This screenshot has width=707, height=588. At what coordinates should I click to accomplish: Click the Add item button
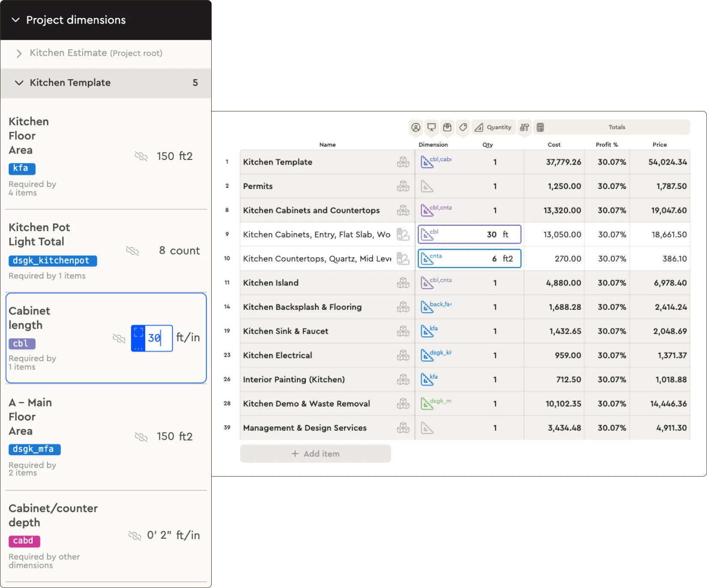coord(315,453)
